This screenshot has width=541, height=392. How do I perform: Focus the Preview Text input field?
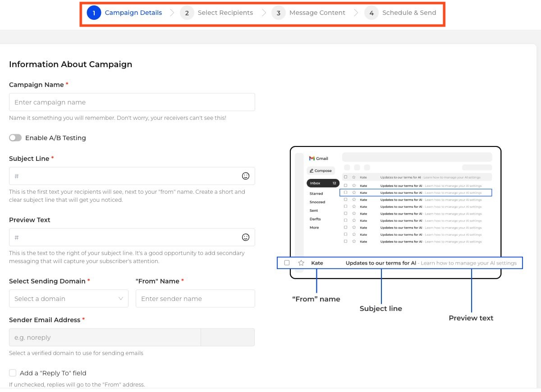132,237
